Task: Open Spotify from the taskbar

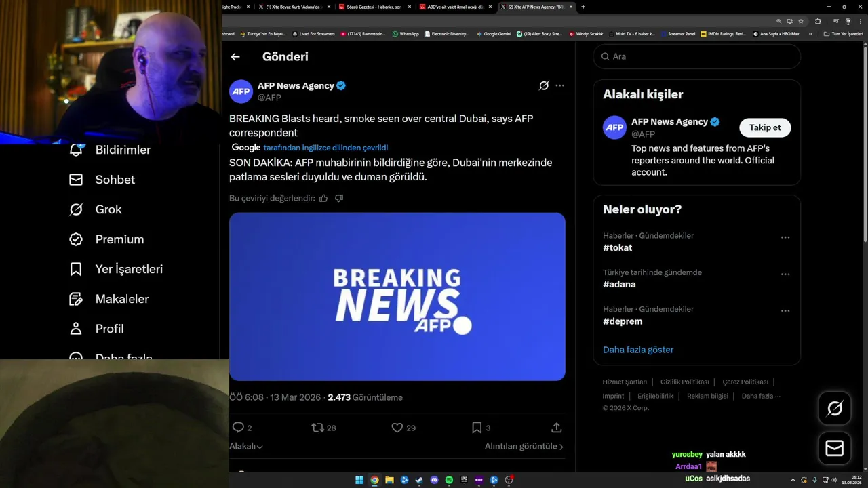Action: 449,480
